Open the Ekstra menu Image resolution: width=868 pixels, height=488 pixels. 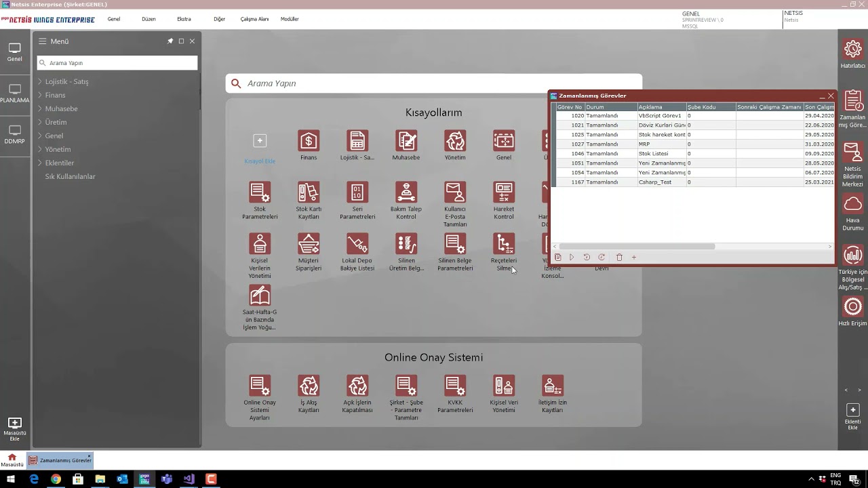(x=184, y=19)
